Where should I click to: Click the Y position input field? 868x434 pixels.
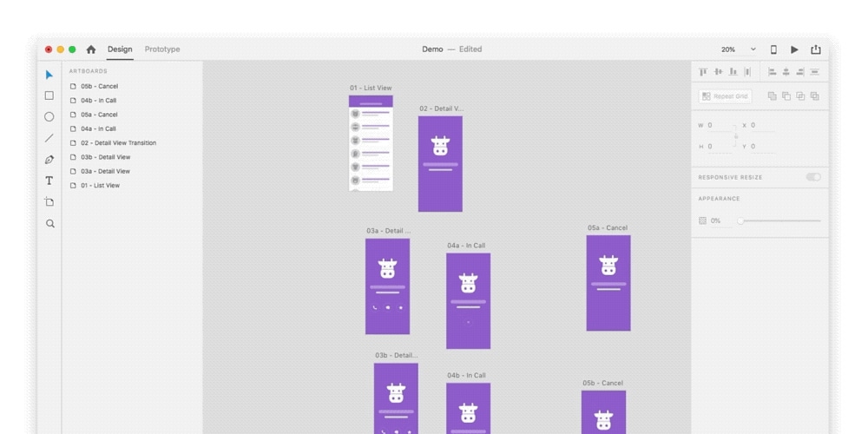(762, 147)
